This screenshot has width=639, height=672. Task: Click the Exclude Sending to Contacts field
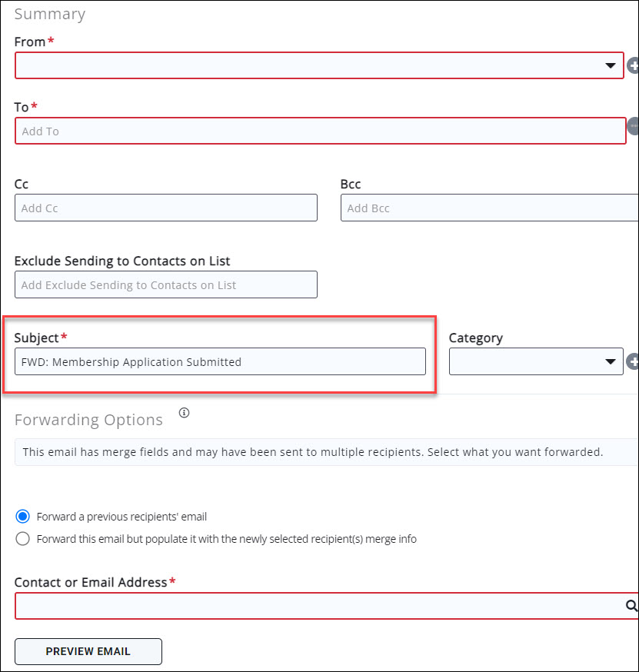(165, 284)
